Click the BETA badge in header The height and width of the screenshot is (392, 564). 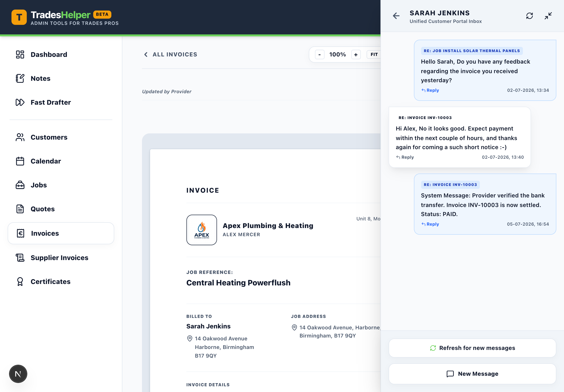click(x=102, y=14)
